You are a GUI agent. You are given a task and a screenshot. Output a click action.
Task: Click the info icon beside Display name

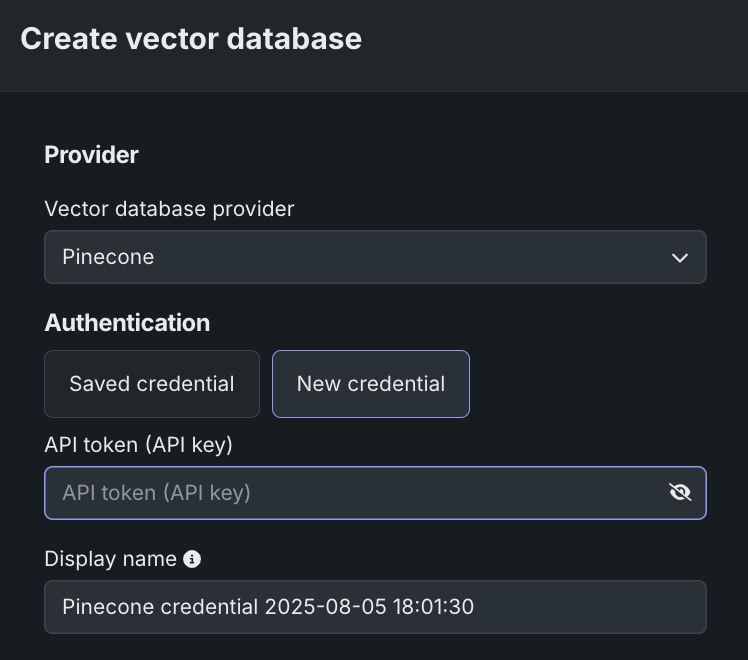[x=192, y=559]
